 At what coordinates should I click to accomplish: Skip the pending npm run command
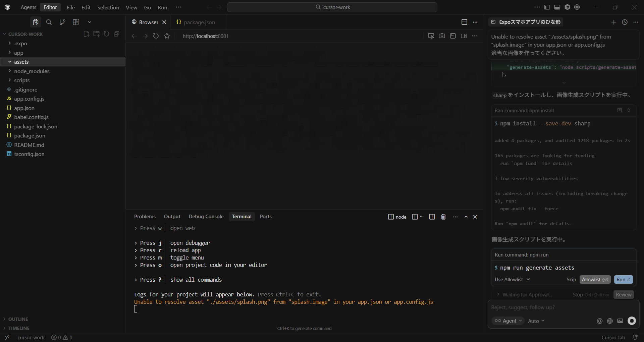click(571, 280)
